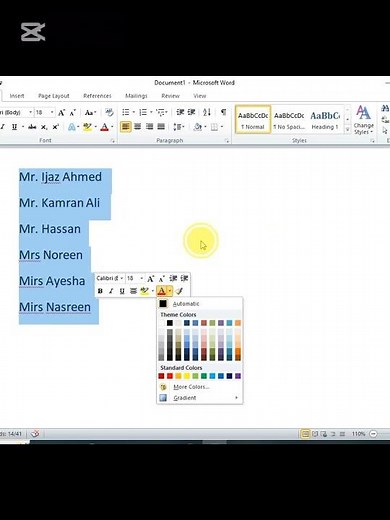Viewport: 390px width, 520px height.
Task: Click Grow Font icon in ribbon
Action: click(61, 113)
